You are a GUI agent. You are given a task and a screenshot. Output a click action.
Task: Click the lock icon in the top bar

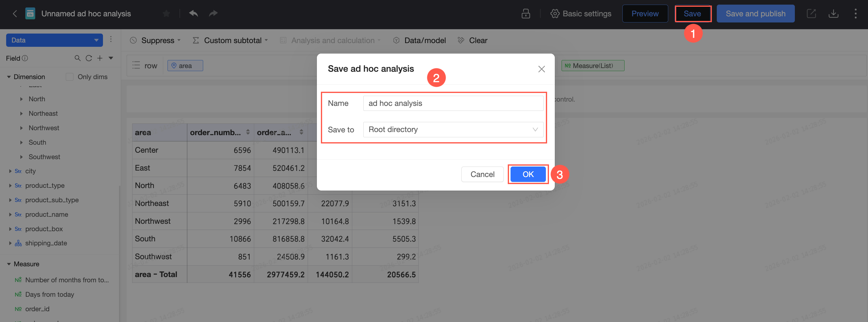point(526,14)
